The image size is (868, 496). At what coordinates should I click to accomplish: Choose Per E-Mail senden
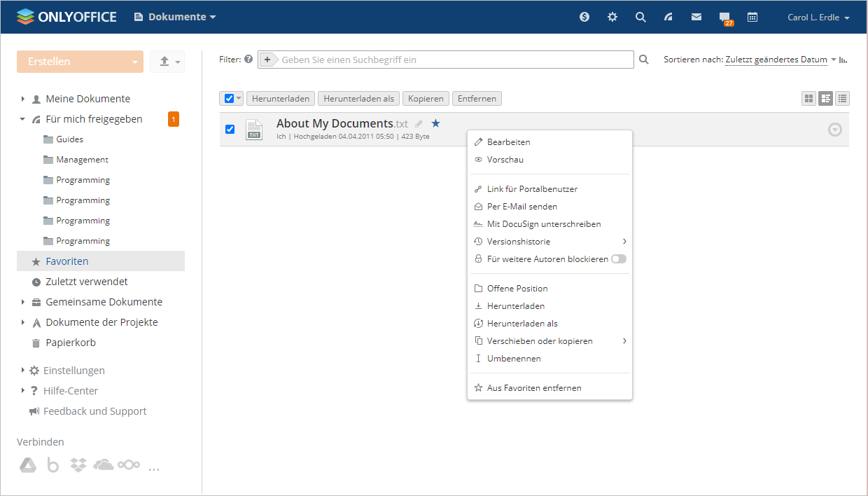pos(549,207)
